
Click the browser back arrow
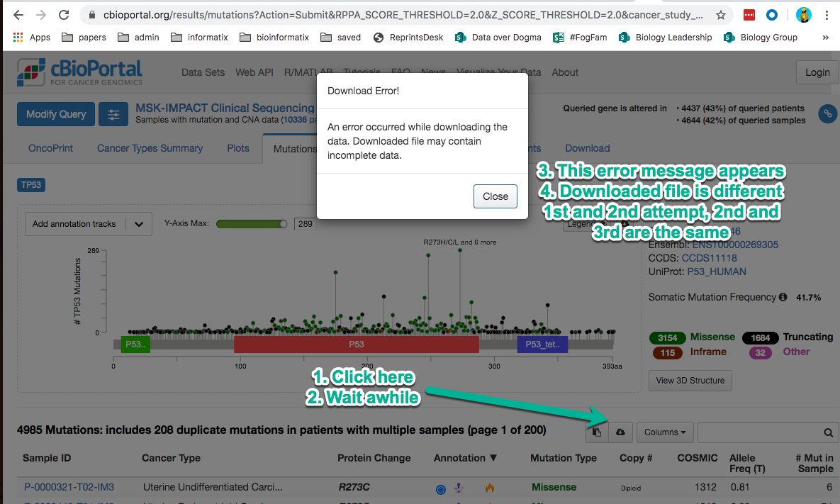click(18, 15)
